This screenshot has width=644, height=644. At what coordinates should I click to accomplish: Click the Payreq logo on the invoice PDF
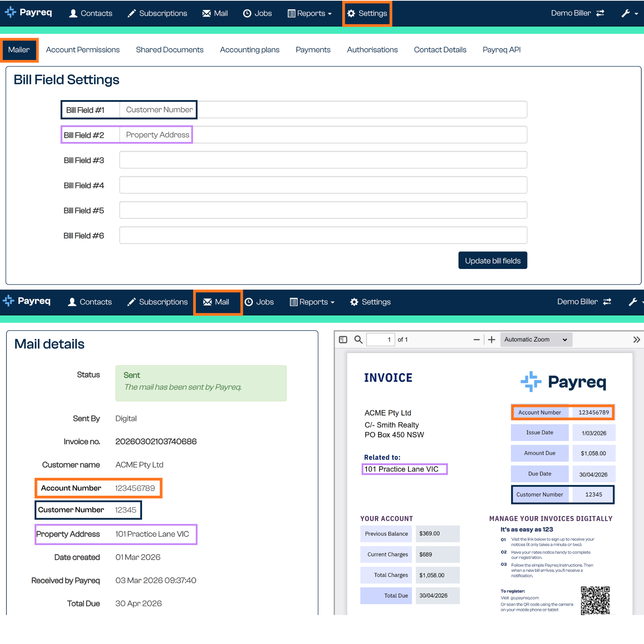(x=563, y=382)
